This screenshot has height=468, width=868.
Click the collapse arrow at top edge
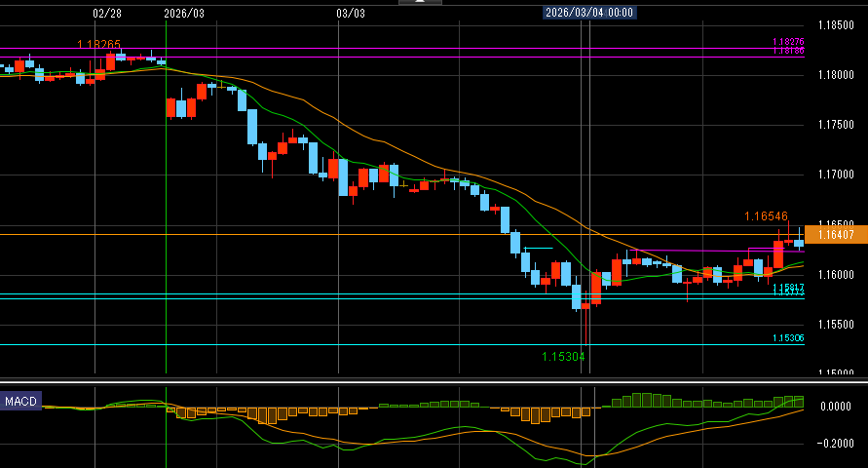[x=420, y=3]
